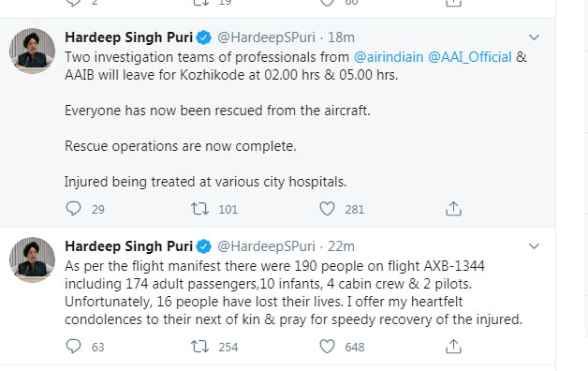Share the flight manifest tweet
The width and height of the screenshot is (588, 371).
coord(453,347)
